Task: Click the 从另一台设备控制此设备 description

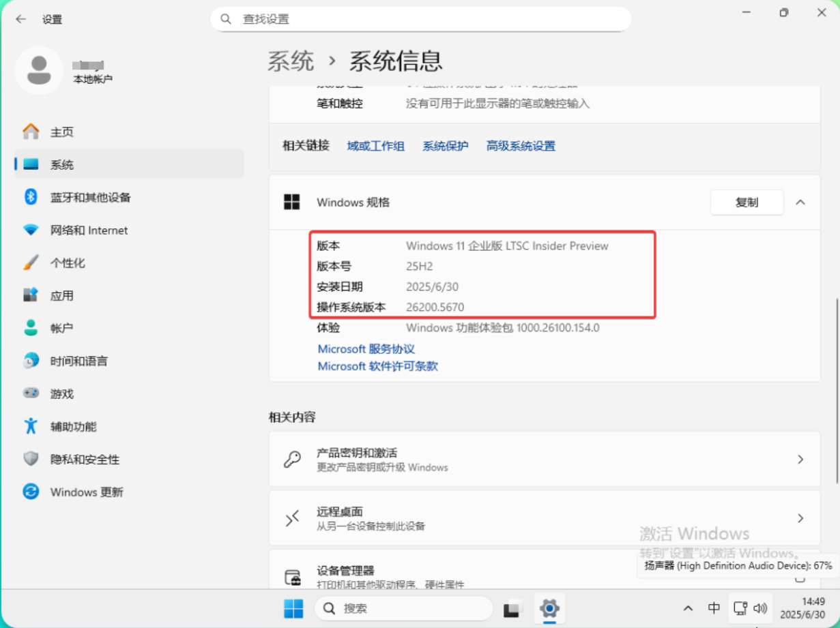Action: pyautogui.click(x=371, y=526)
